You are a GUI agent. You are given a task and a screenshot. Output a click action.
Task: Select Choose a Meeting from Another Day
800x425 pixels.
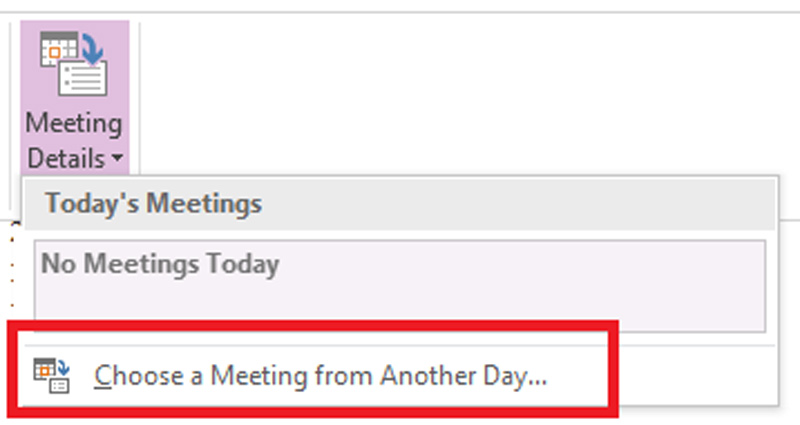321,375
